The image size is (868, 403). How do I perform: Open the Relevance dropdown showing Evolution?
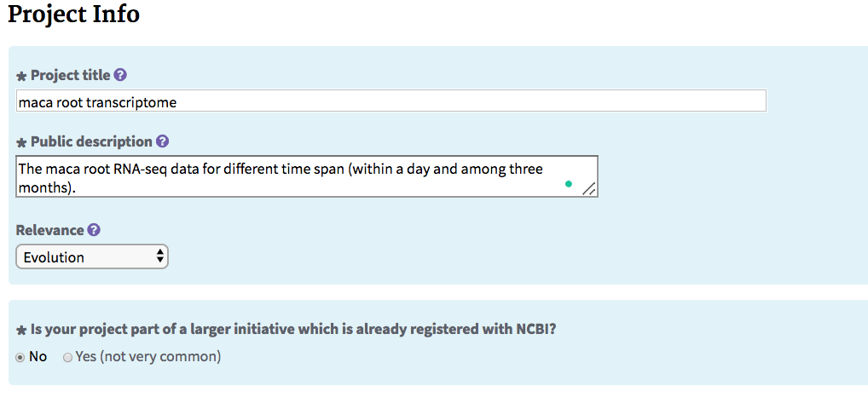[92, 256]
